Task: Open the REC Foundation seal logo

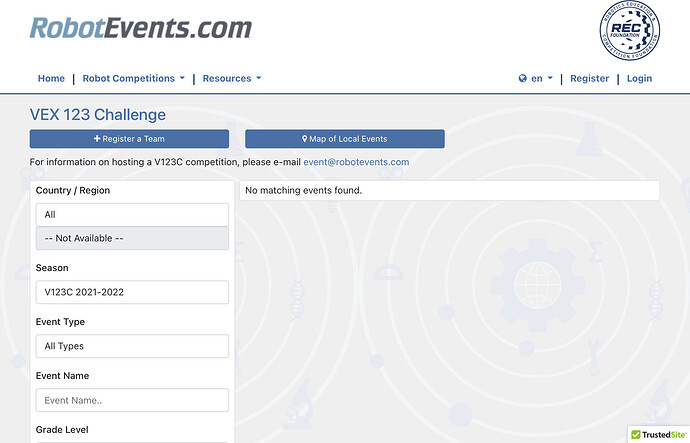Action: click(x=630, y=30)
